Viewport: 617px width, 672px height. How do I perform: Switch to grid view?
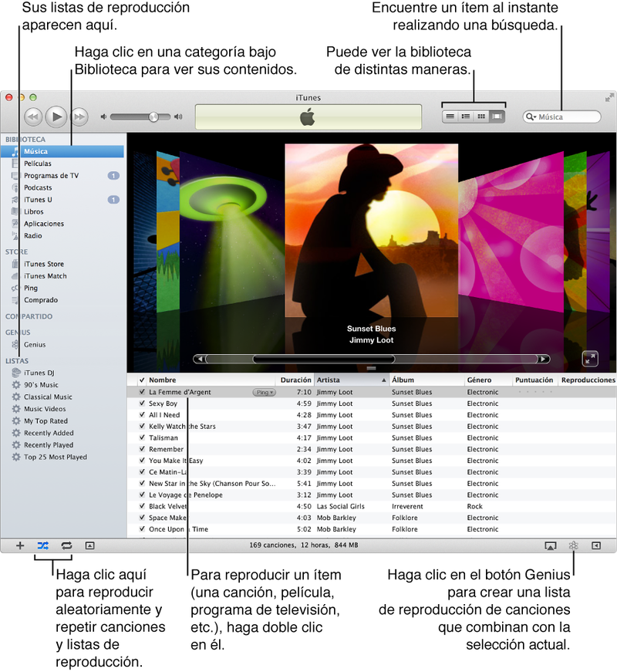tap(481, 117)
